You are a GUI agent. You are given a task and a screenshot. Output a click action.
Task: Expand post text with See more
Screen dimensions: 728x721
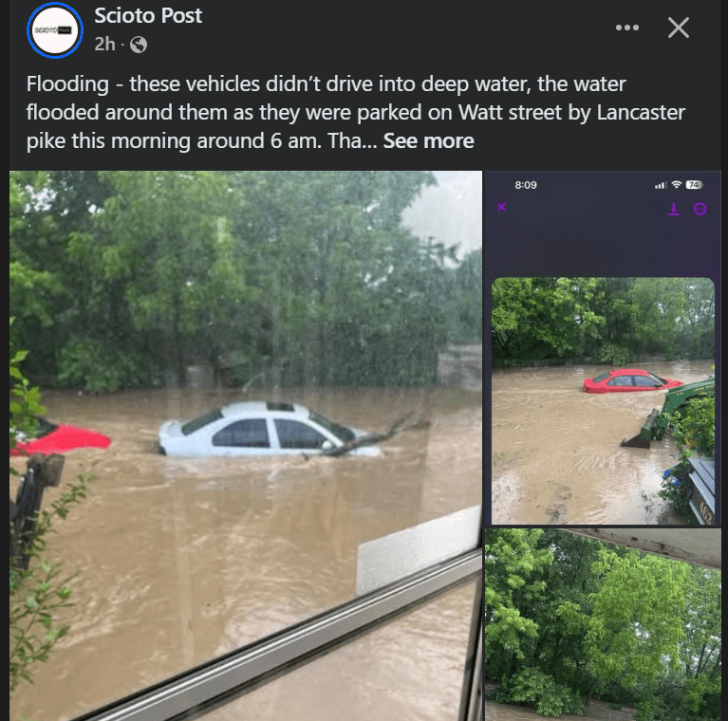pos(428,141)
